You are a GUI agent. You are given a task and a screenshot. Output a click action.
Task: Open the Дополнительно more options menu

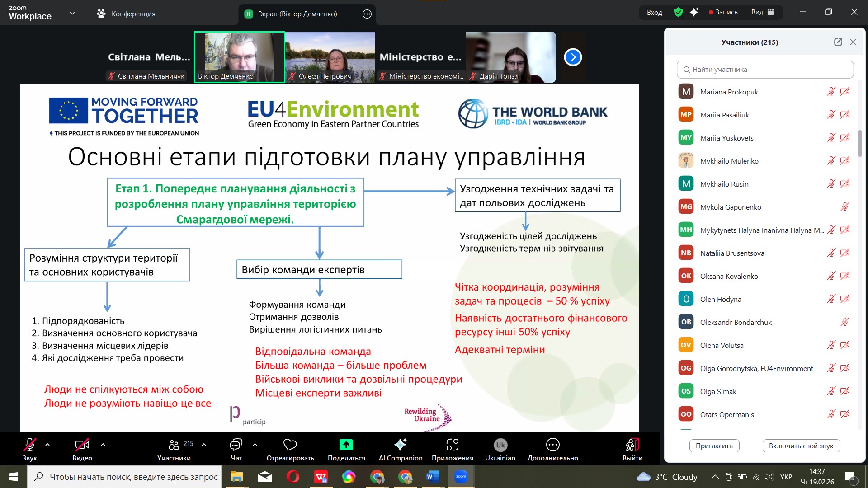552,445
